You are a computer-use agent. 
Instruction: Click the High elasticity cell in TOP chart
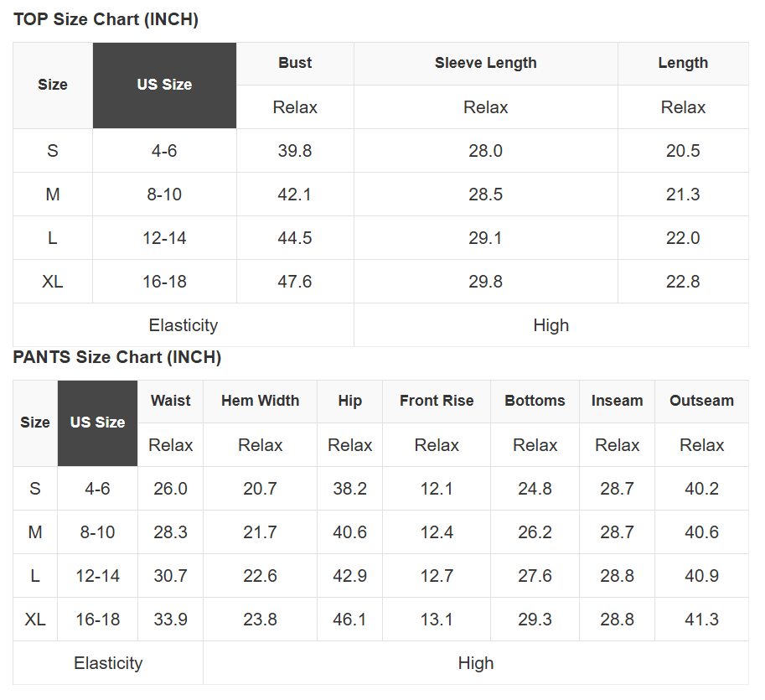(x=550, y=325)
